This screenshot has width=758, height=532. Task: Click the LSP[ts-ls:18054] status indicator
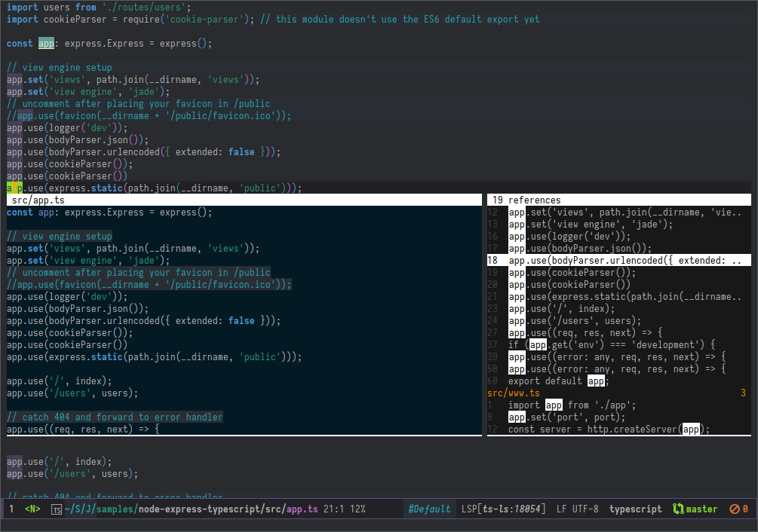pyautogui.click(x=504, y=509)
